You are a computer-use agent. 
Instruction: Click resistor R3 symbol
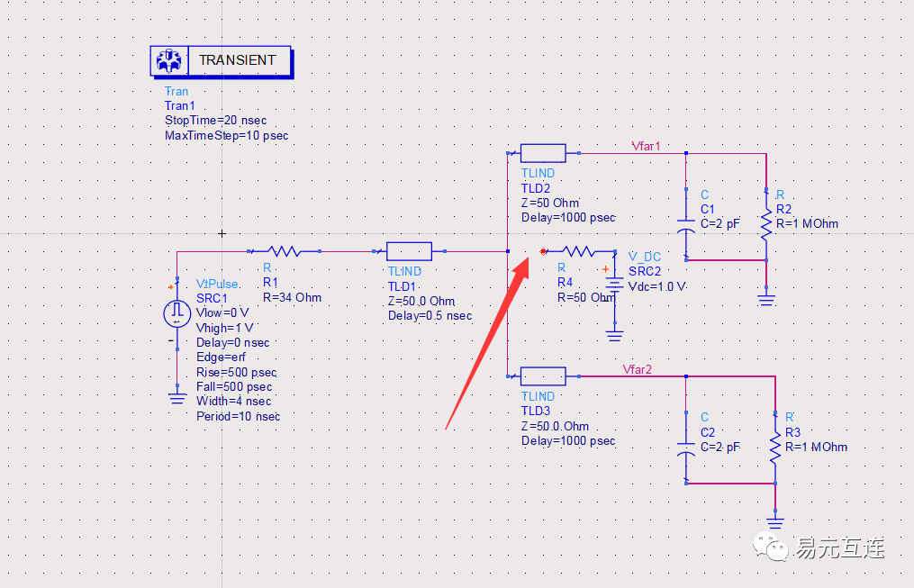coord(774,446)
